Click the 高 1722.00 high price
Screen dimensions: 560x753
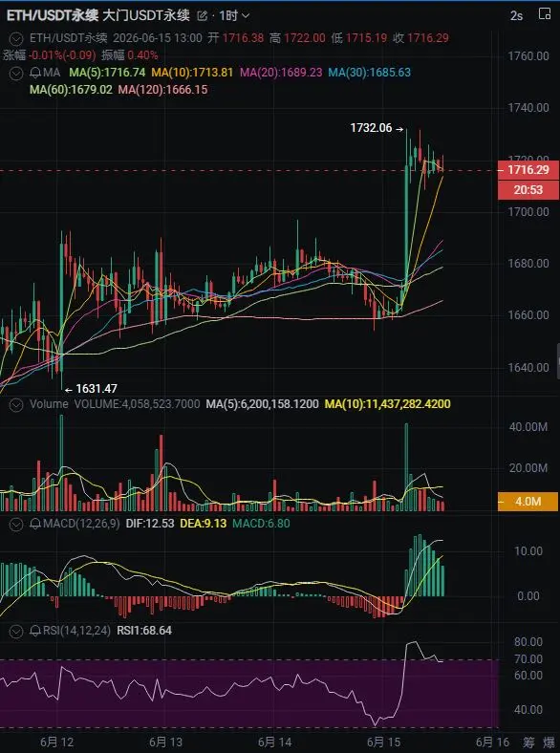[297, 38]
